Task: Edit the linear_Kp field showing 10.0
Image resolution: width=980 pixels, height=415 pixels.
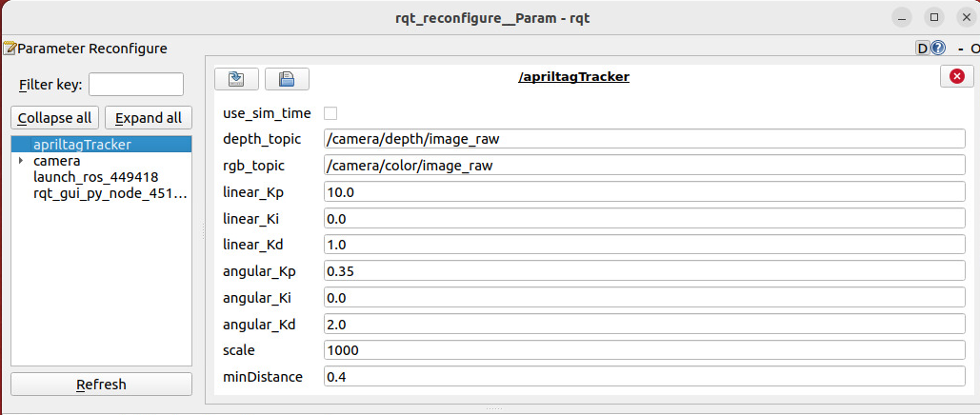Action: point(645,192)
